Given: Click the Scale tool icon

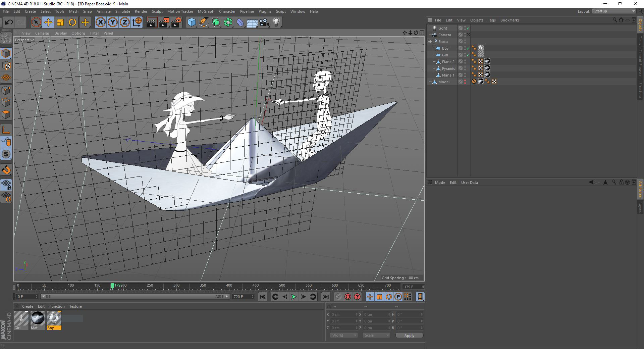Looking at the screenshot, I should pos(60,22).
